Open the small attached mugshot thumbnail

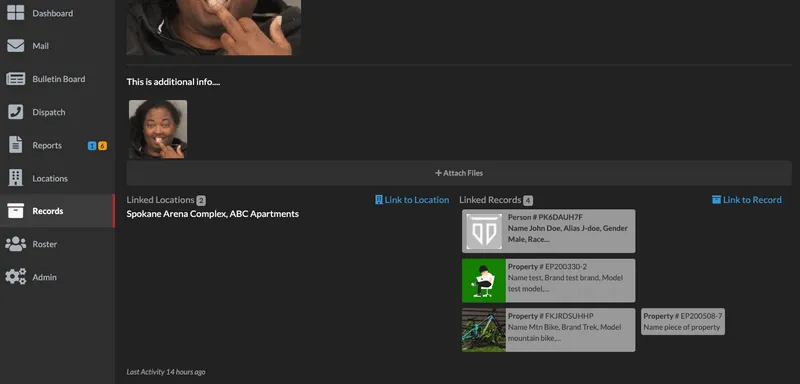point(158,129)
